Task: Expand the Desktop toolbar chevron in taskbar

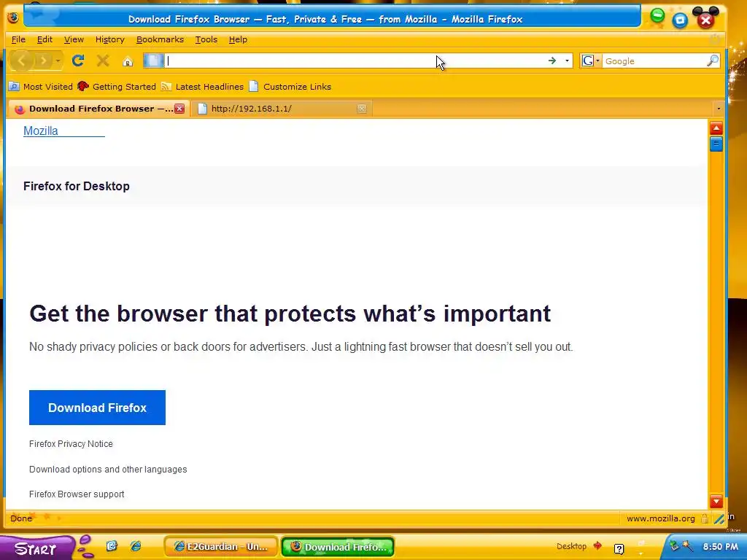Action: [597, 546]
